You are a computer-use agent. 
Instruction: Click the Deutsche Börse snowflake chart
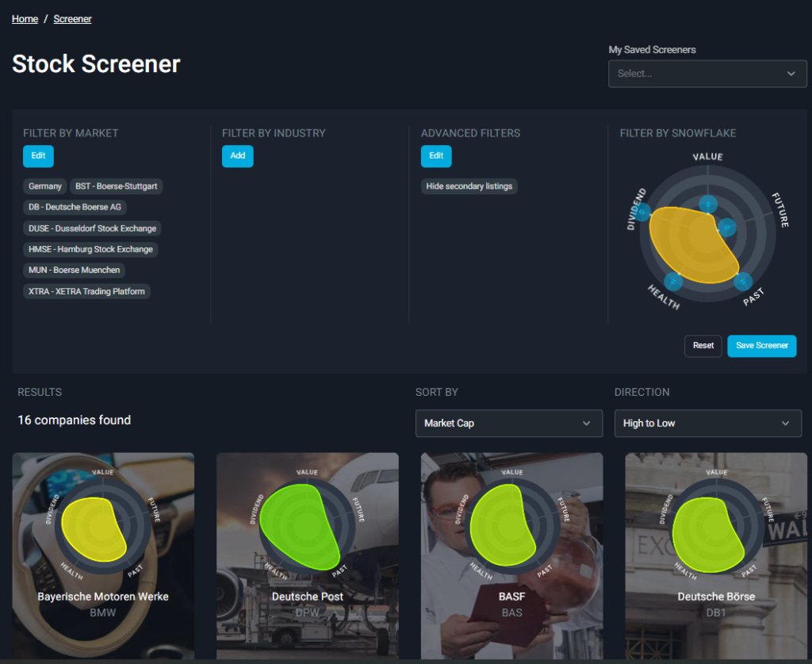(716, 527)
